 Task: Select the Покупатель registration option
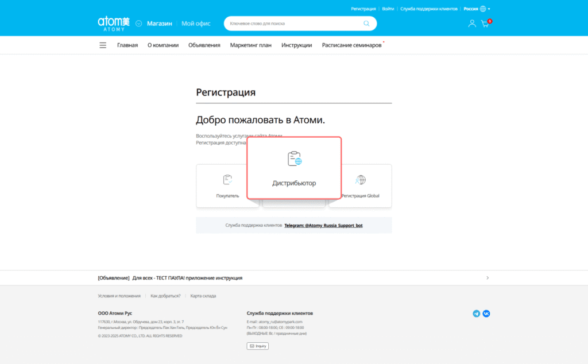227,186
